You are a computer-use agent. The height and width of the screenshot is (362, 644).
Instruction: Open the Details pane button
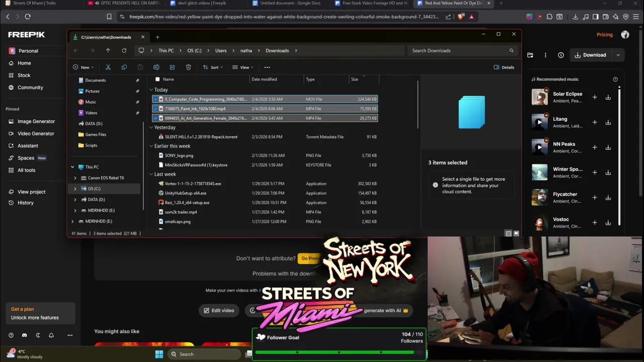[504, 67]
